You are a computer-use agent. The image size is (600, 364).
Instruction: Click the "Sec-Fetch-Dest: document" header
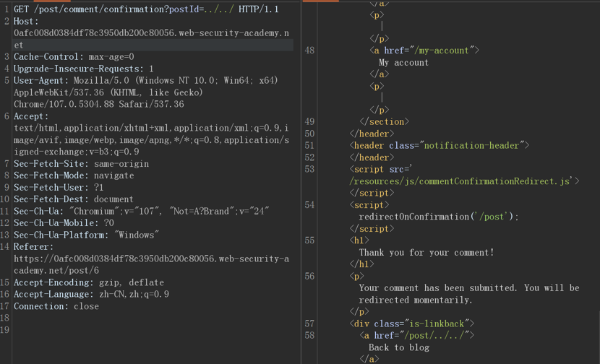74,199
